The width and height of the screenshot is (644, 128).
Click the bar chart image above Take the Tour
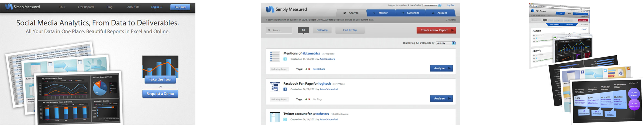[160, 66]
